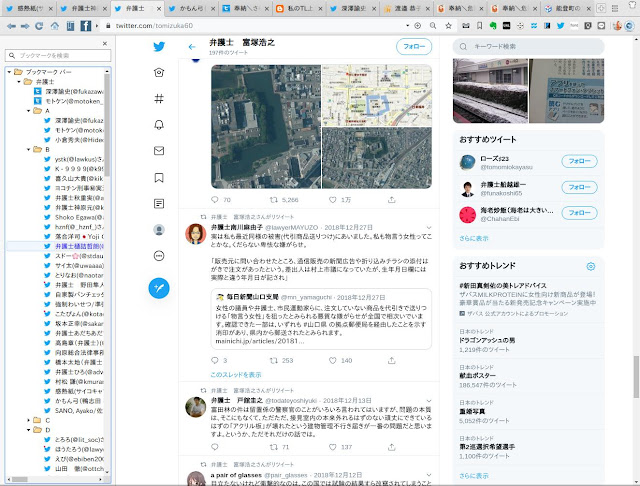Click the ブックマークを検索 search field
The width and height of the screenshot is (640, 486).
pyautogui.click(x=58, y=55)
